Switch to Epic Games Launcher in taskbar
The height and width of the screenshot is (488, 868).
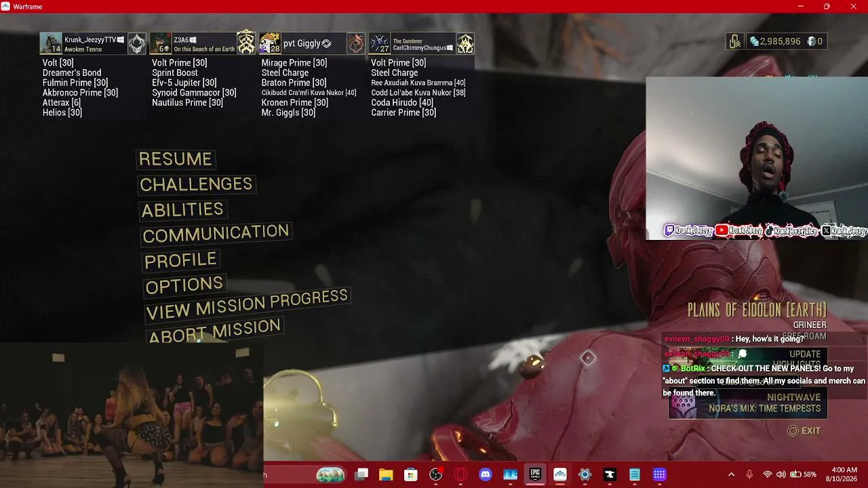coord(535,474)
